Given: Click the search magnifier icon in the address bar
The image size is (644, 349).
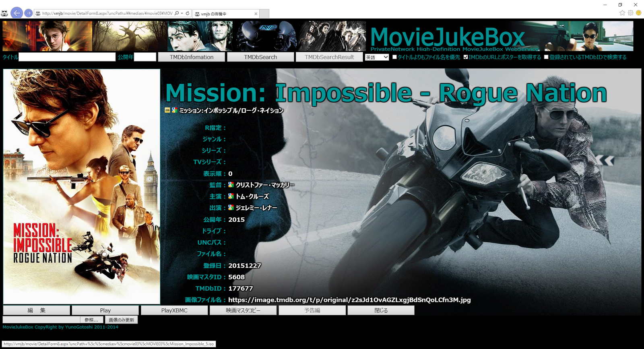Looking at the screenshot, I should 177,13.
